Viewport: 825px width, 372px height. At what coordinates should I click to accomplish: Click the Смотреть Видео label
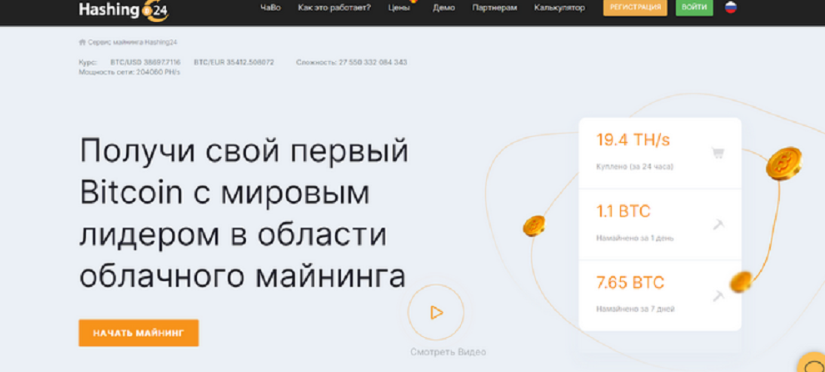point(448,352)
